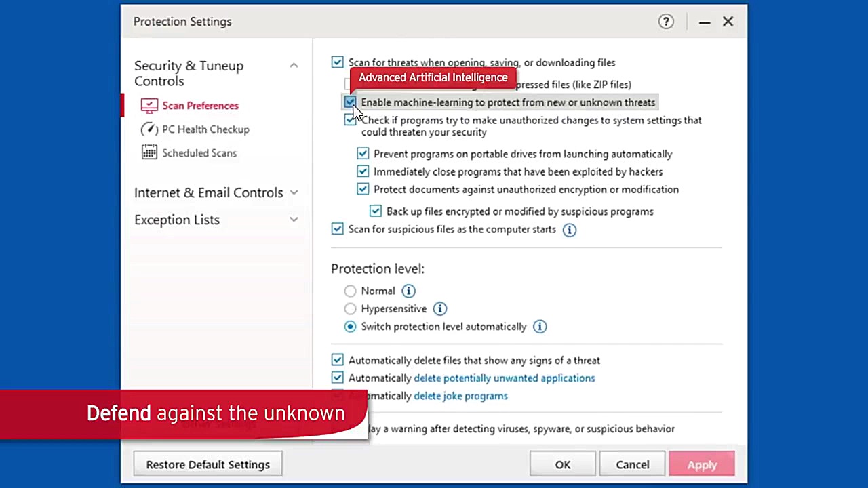Click the Protection level: label
This screenshot has width=868, height=488.
378,269
